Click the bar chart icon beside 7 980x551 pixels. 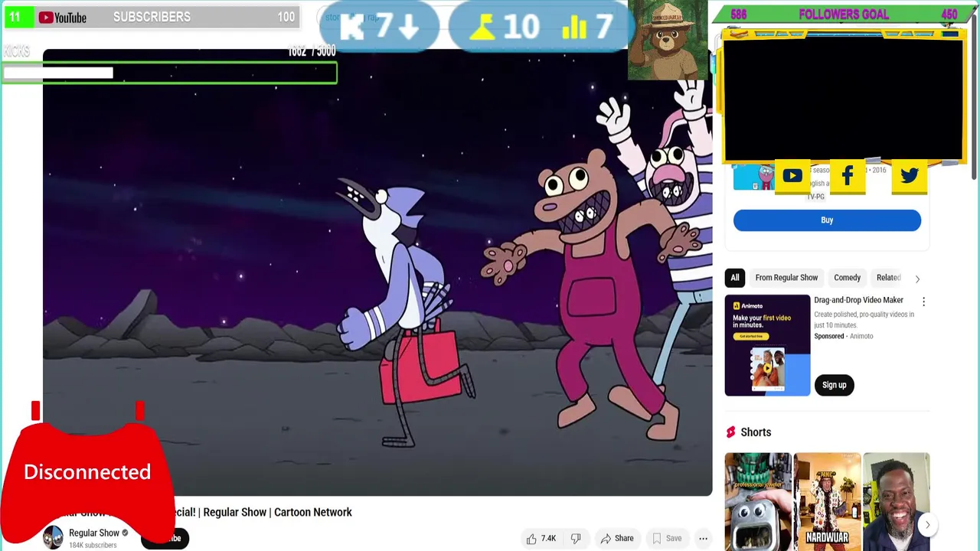point(574,28)
